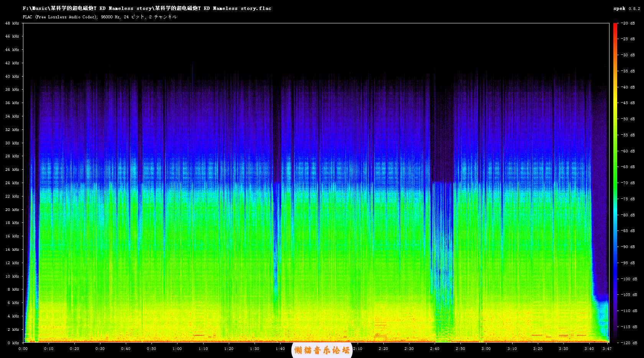Click the 44 kHz frequency label
The image size is (644, 358).
tap(12, 50)
